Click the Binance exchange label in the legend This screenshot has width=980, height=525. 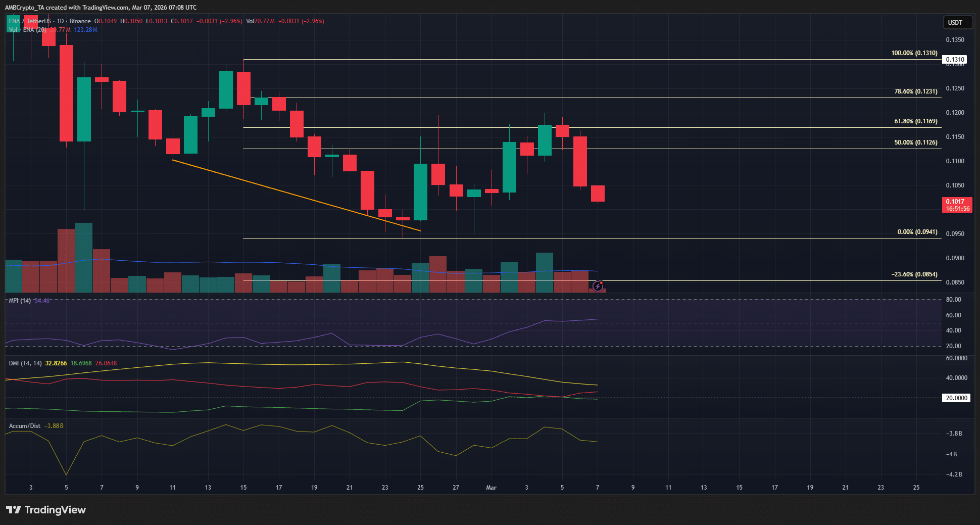click(x=81, y=21)
